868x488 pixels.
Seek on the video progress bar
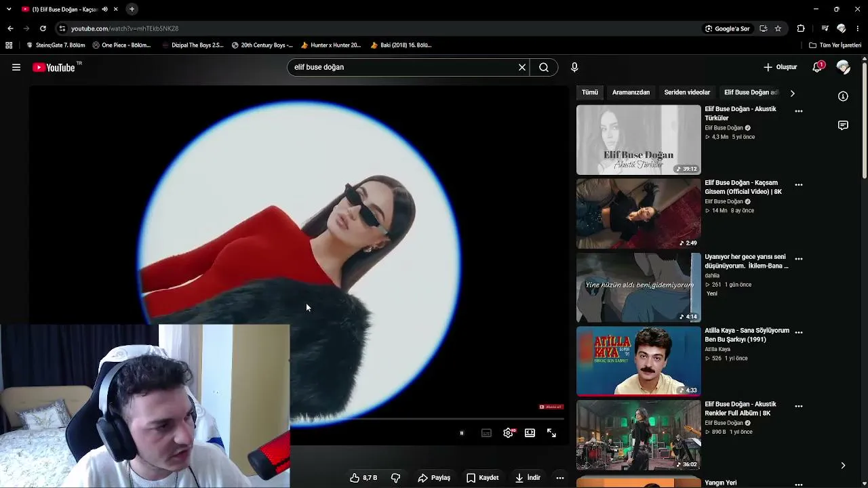click(x=429, y=419)
